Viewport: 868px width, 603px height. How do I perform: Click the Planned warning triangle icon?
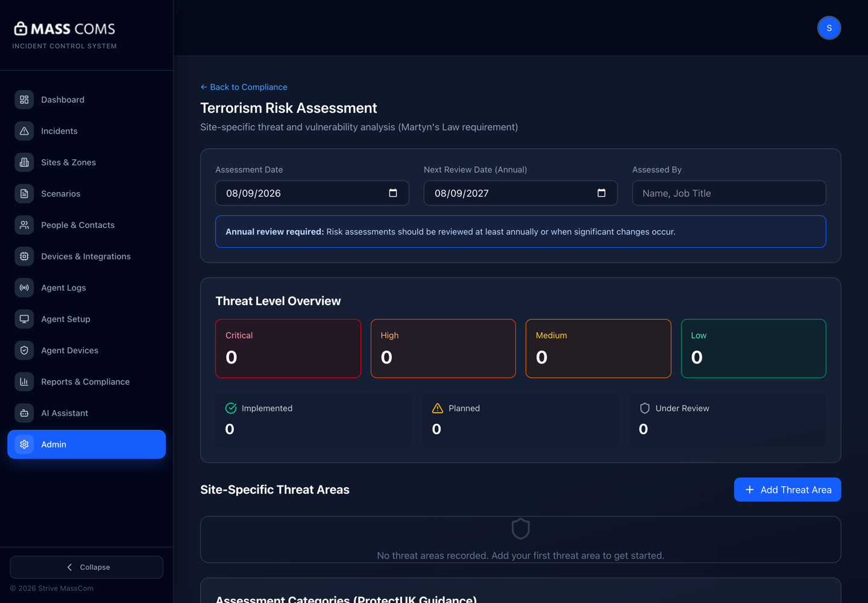tap(438, 408)
